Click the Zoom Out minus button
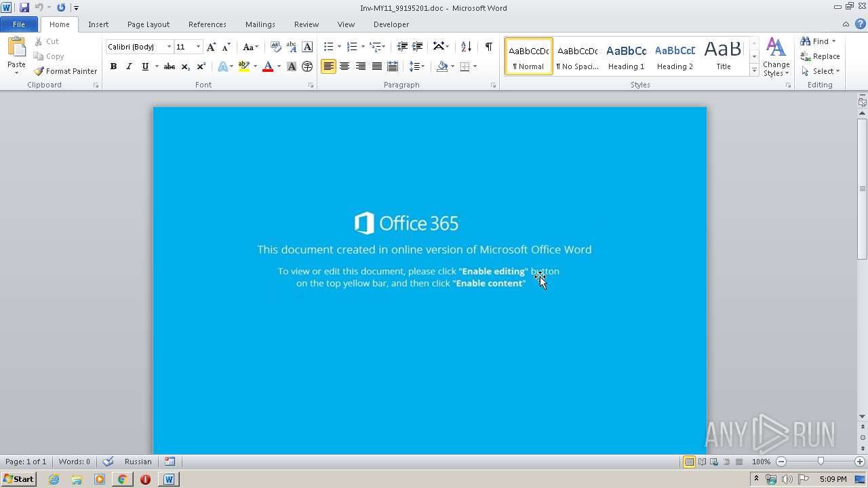 (781, 462)
